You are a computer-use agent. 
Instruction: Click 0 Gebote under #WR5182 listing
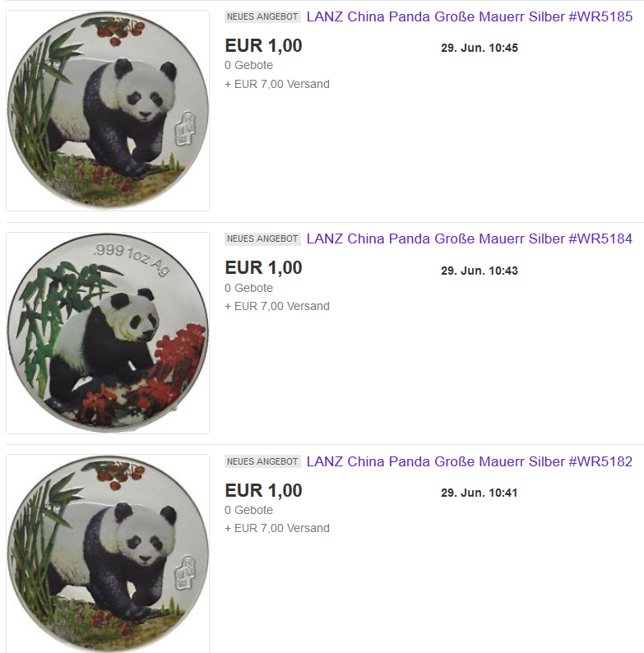pyautogui.click(x=248, y=510)
